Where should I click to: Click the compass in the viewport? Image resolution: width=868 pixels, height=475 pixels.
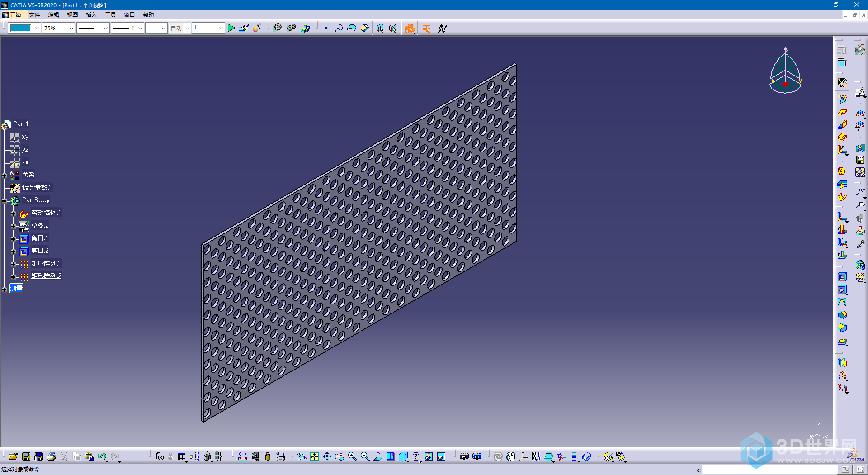point(786,71)
